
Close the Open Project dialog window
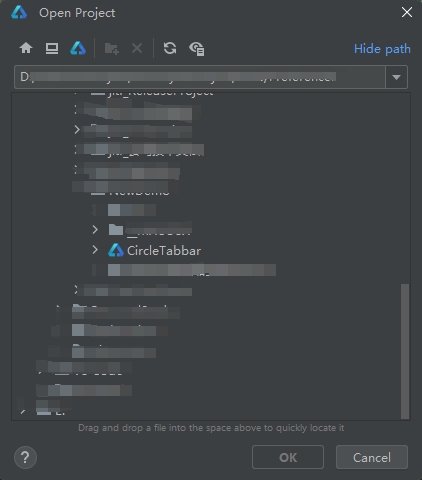pos(407,13)
